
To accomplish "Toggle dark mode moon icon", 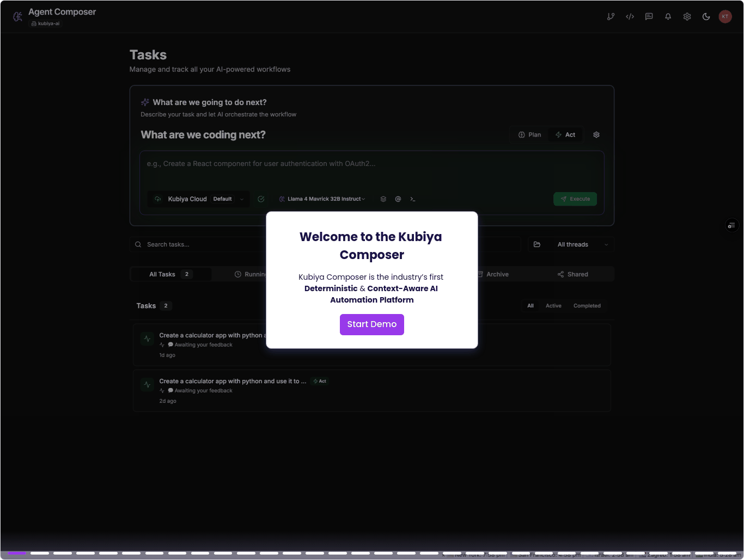I will click(706, 17).
